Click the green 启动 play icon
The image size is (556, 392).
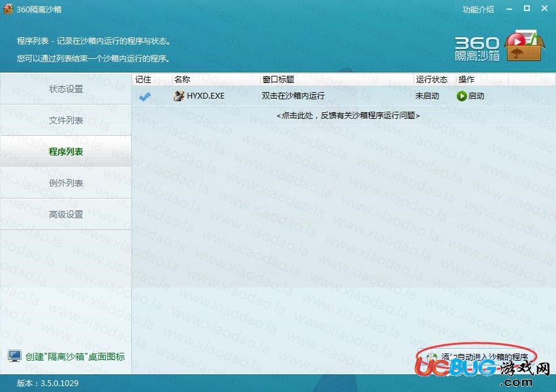click(x=461, y=96)
